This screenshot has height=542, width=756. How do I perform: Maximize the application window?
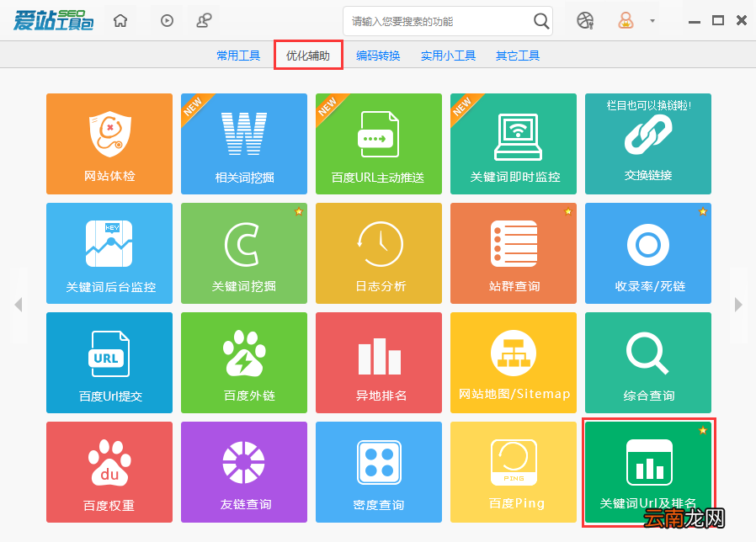tap(718, 20)
